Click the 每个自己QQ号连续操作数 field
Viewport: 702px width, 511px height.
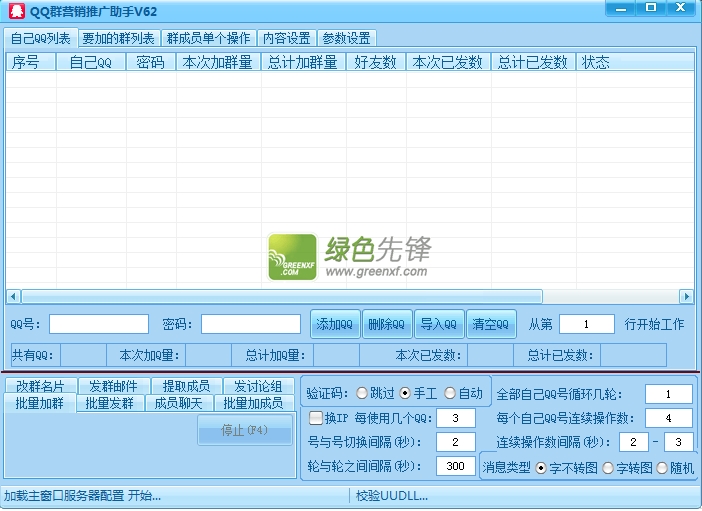pyautogui.click(x=668, y=418)
